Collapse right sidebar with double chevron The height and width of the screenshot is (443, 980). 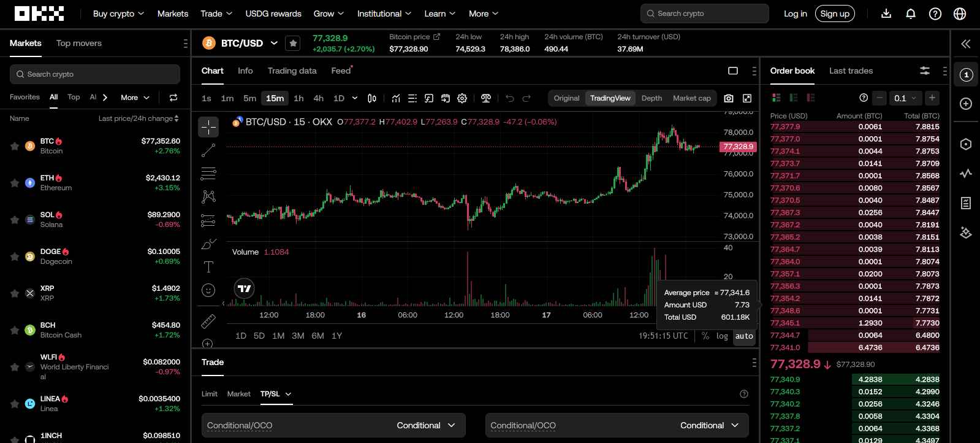pos(966,44)
